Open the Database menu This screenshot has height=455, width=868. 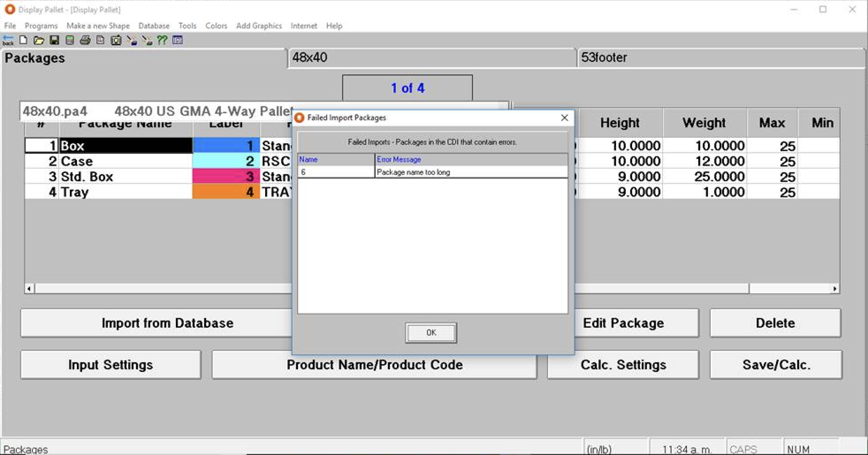click(153, 26)
